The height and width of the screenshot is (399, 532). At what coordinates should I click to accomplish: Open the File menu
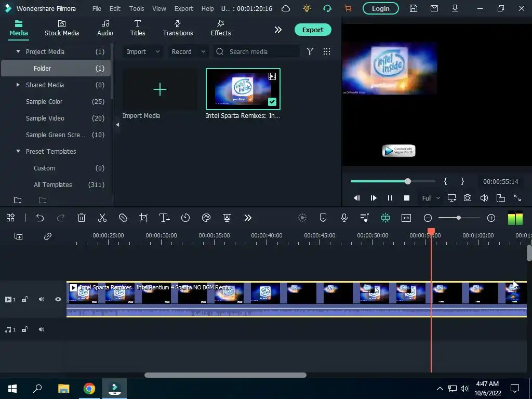97,8
